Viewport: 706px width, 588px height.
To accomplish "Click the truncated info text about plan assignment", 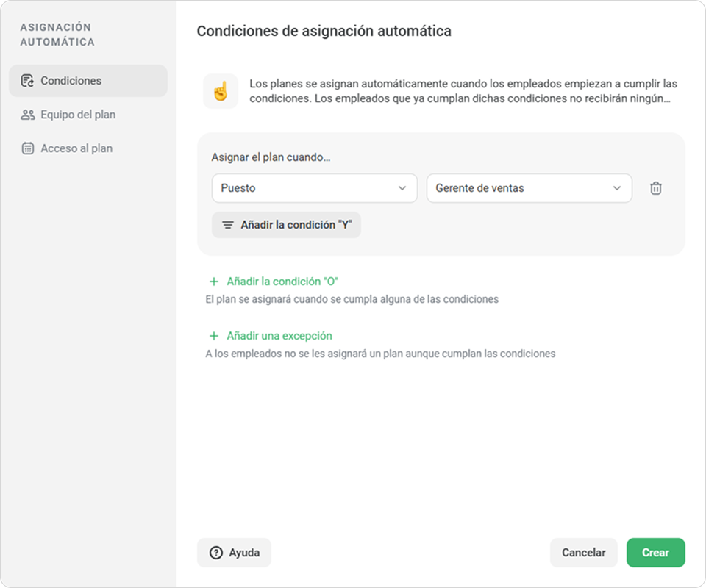I will click(463, 91).
